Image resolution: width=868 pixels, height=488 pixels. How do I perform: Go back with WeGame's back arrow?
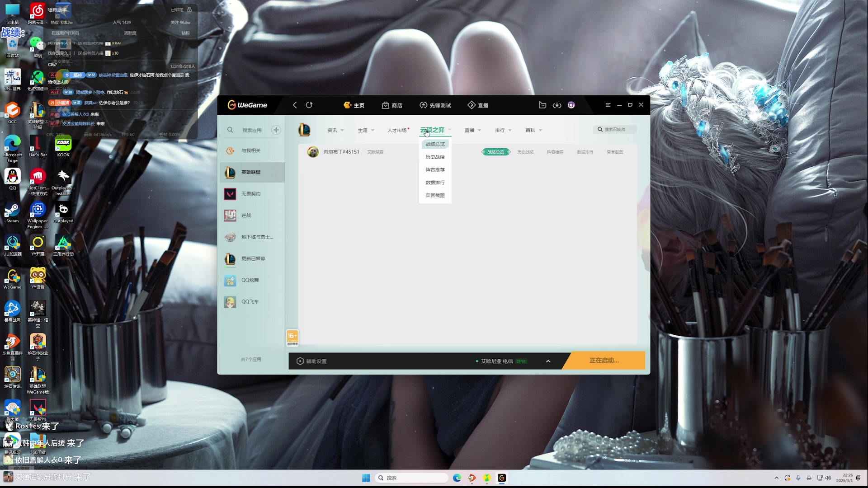[295, 105]
